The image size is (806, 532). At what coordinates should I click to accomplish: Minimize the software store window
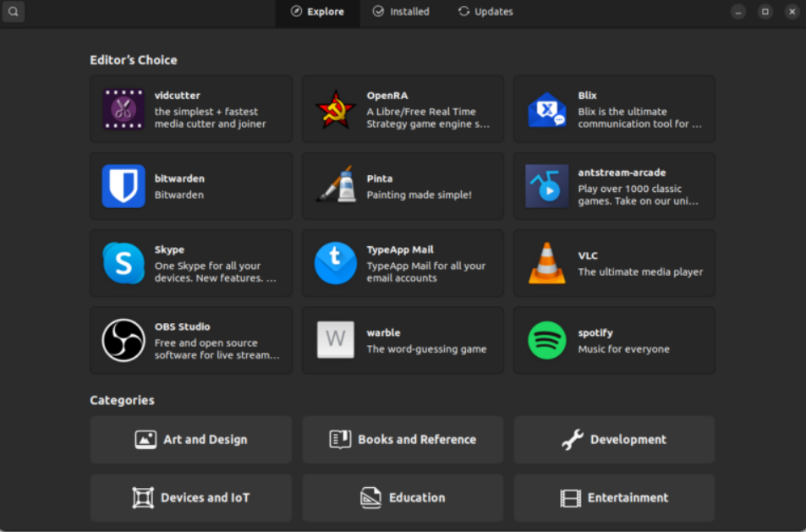click(x=738, y=11)
